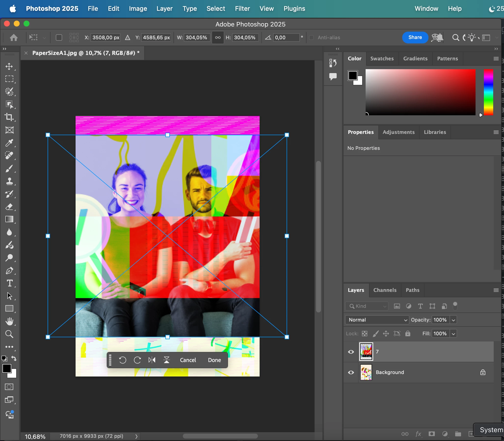This screenshot has height=441, width=504.
Task: Open the Normal blend mode dropdown
Action: point(377,320)
